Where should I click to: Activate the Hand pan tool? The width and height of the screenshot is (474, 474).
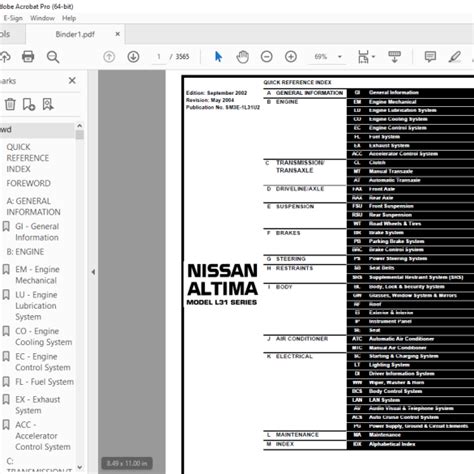[242, 57]
